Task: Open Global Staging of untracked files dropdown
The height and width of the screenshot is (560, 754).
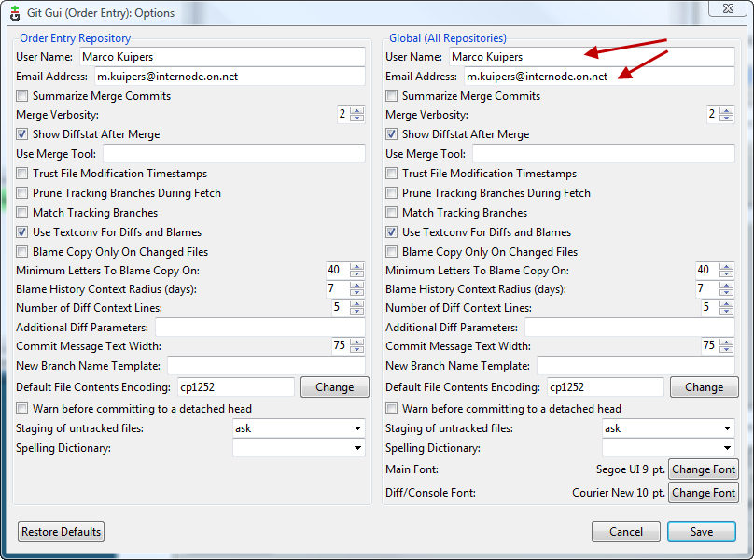Action: coord(668,428)
